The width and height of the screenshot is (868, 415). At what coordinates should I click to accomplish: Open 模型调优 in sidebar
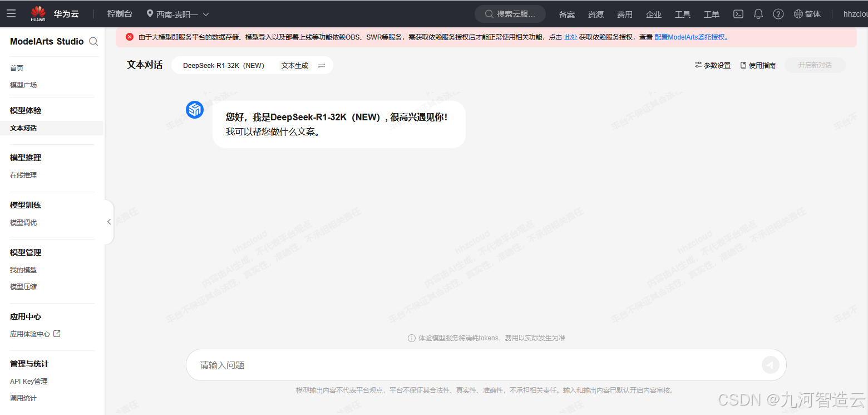tap(23, 222)
